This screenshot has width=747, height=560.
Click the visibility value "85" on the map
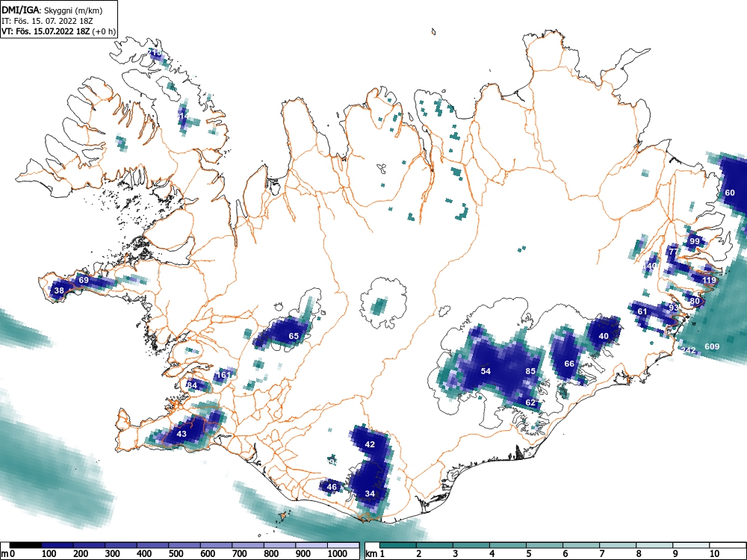click(530, 371)
